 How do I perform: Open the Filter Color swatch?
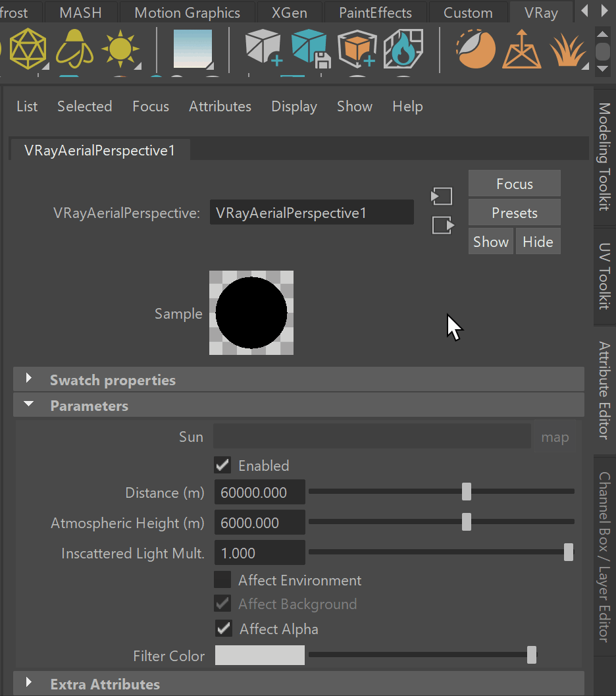tap(260, 655)
